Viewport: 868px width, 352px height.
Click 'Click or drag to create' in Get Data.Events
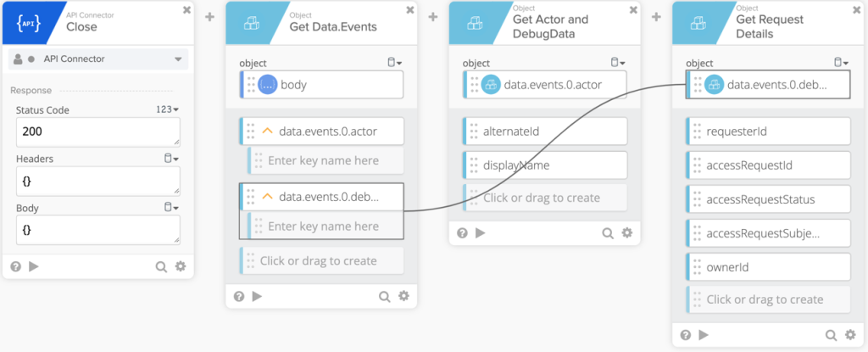pos(318,261)
